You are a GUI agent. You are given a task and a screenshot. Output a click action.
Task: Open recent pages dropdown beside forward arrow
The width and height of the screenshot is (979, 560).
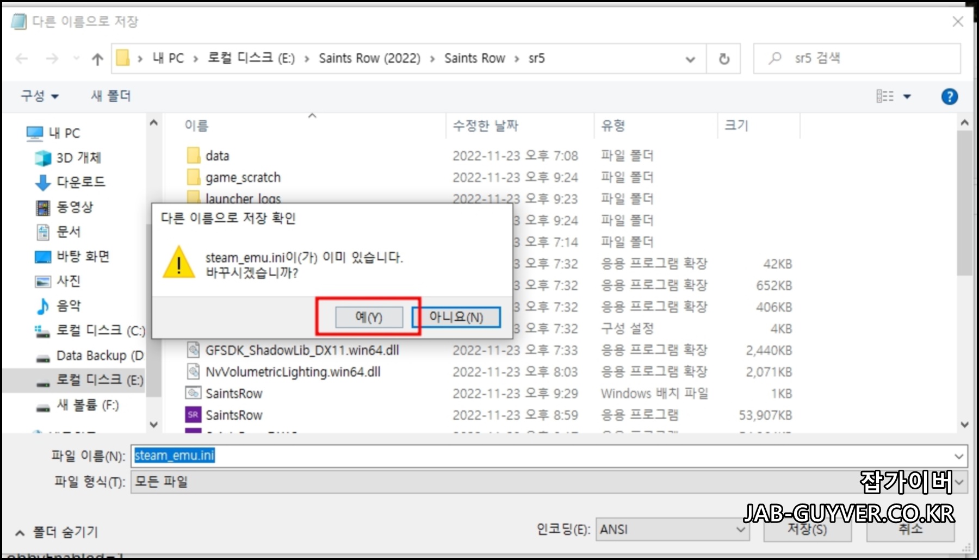click(x=76, y=59)
